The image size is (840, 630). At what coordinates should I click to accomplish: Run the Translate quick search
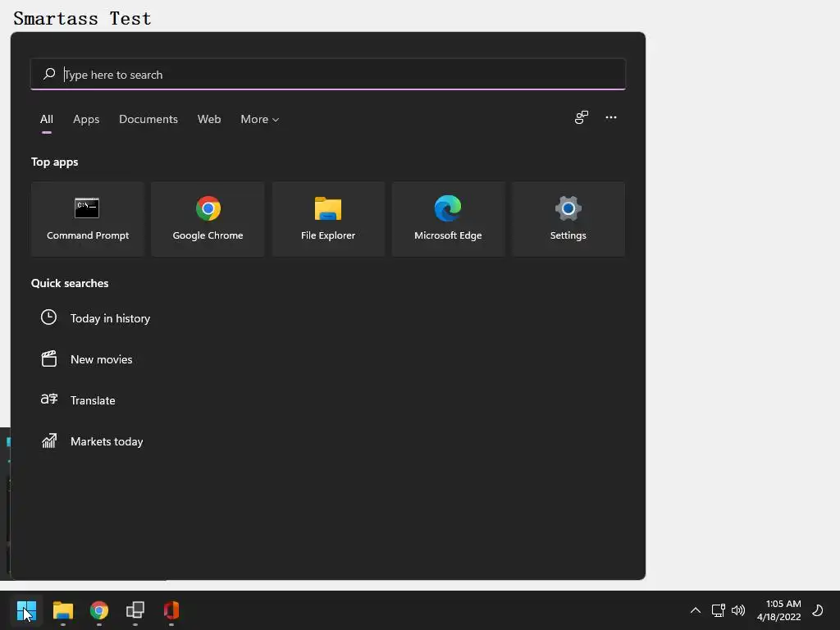click(x=93, y=400)
